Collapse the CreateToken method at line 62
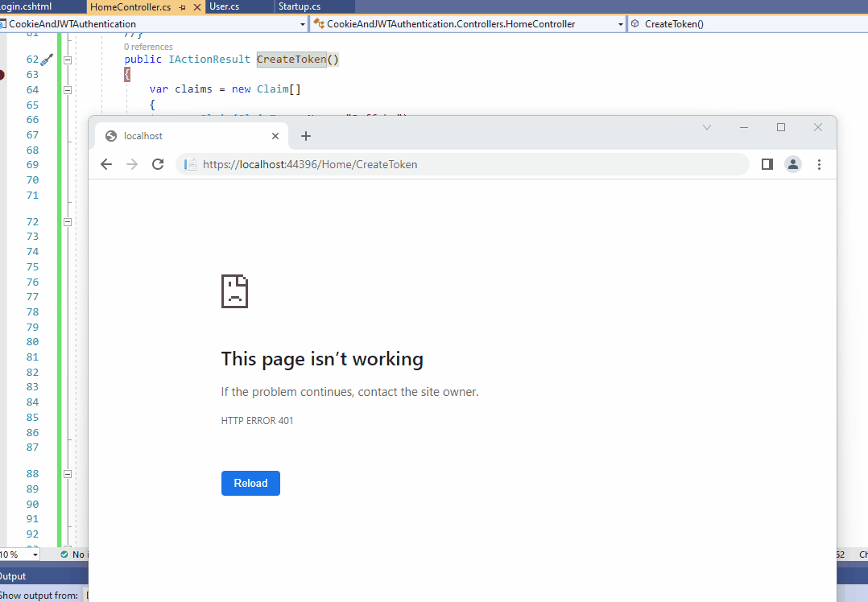This screenshot has height=602, width=868. click(68, 60)
